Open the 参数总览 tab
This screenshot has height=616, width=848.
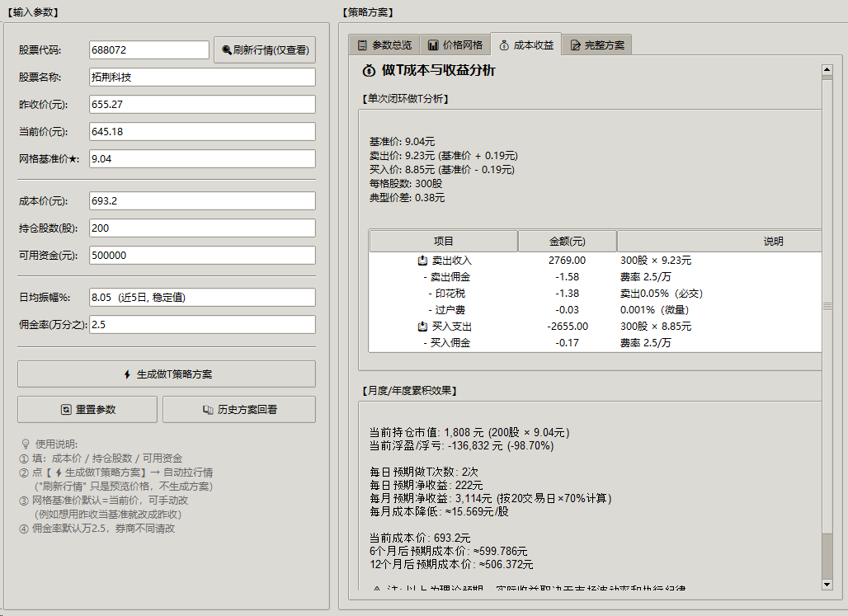pos(384,45)
